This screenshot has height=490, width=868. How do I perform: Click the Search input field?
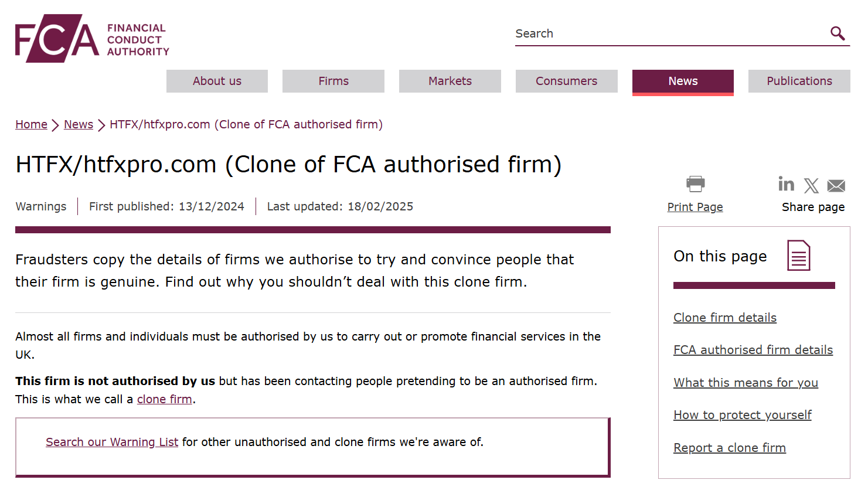pyautogui.click(x=670, y=33)
